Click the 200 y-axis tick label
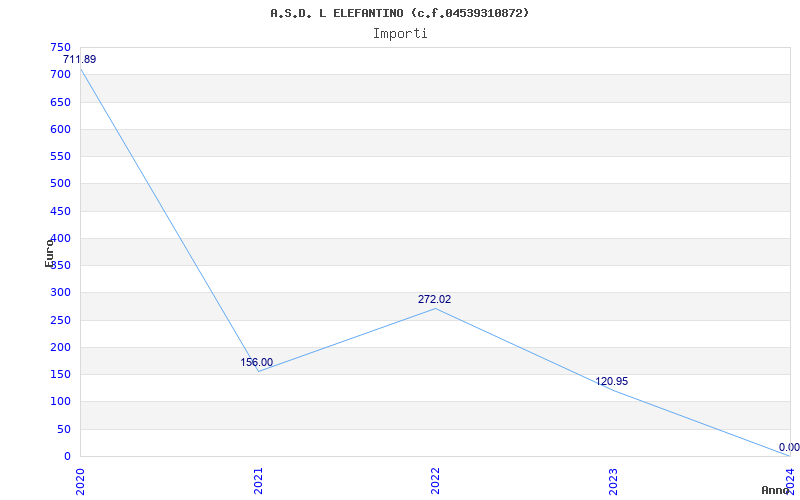 pyautogui.click(x=60, y=347)
